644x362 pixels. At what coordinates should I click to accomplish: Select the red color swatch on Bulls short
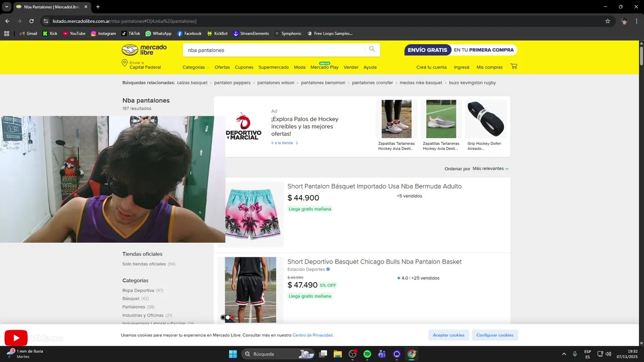[232, 317]
